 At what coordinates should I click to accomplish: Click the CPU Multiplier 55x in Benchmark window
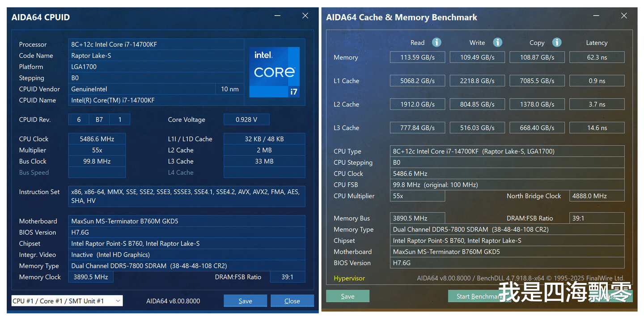[x=418, y=196]
